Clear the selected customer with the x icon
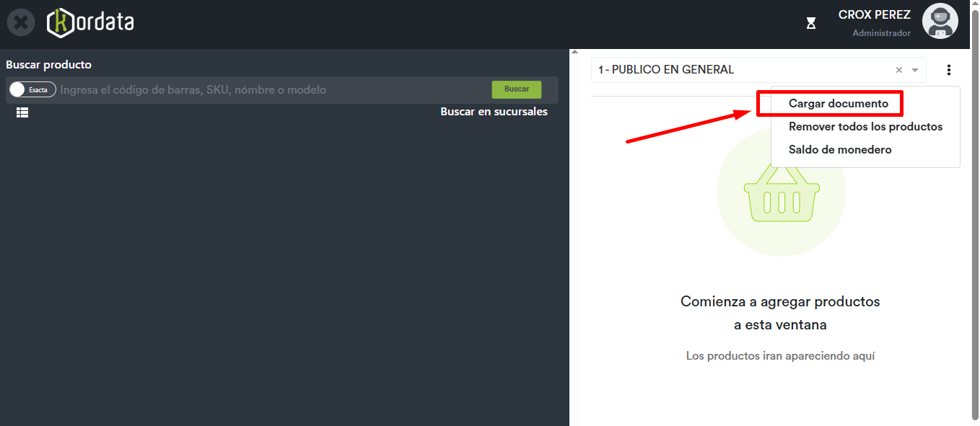Image resolution: width=980 pixels, height=426 pixels. point(898,70)
